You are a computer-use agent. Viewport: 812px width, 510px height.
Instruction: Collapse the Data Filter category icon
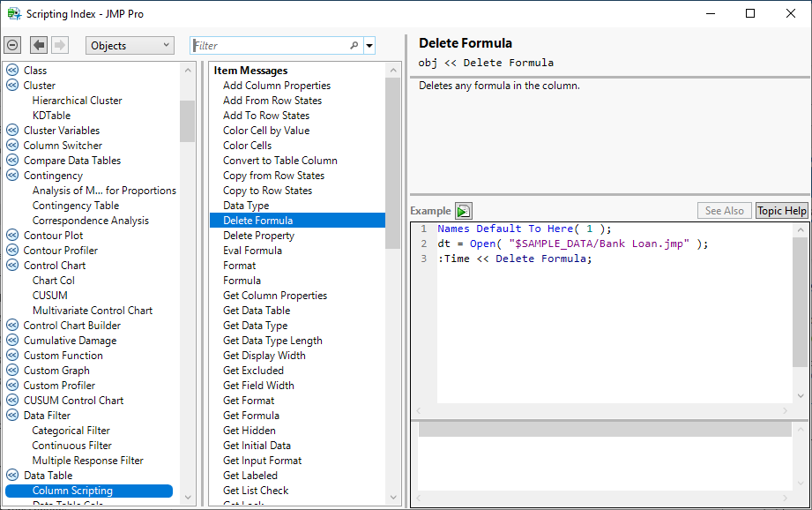(x=12, y=416)
